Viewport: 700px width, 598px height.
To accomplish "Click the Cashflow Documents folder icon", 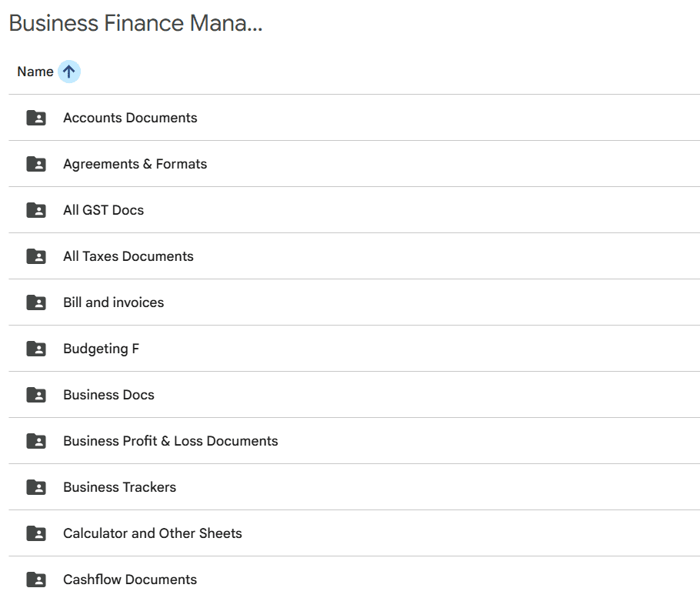I will [36, 580].
